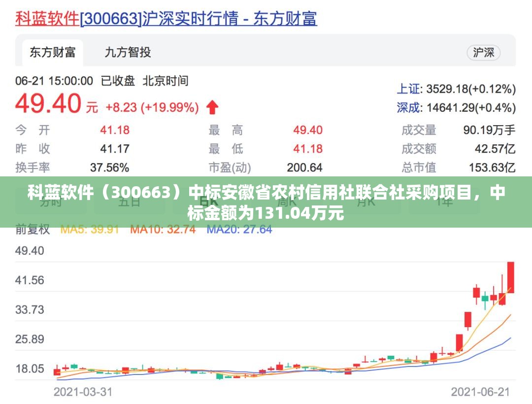Screen dimensions: 532x404
Task: Click the y-axis label 33.73
Action: (30, 310)
